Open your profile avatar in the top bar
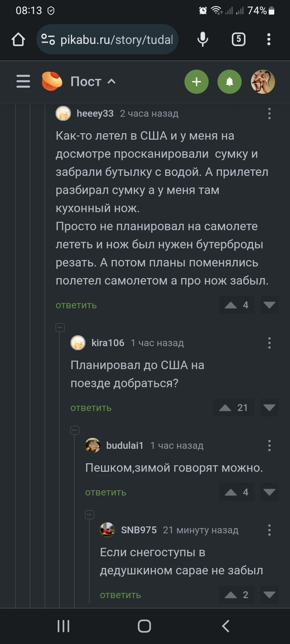Screen dimensions: 290x644 pos(263,82)
